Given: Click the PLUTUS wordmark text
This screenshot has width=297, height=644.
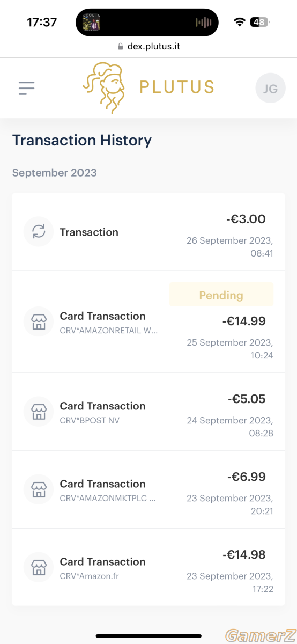Looking at the screenshot, I should click(x=177, y=87).
